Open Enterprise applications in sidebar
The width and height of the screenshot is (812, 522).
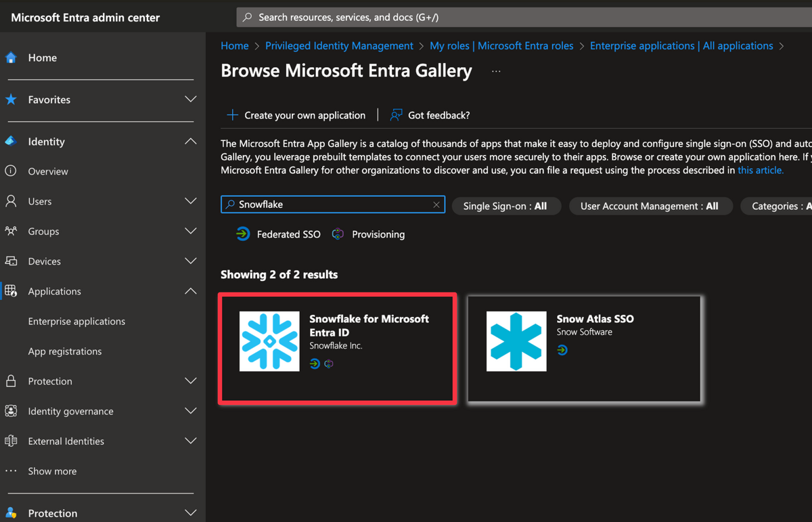tap(76, 321)
